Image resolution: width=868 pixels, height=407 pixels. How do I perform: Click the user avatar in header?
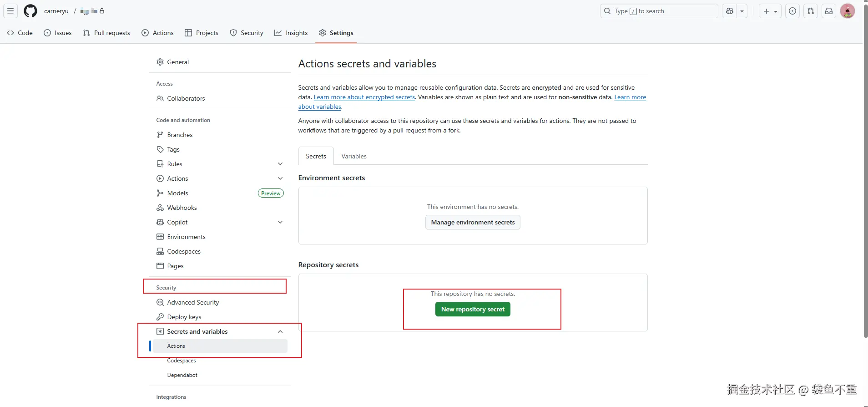(x=847, y=11)
